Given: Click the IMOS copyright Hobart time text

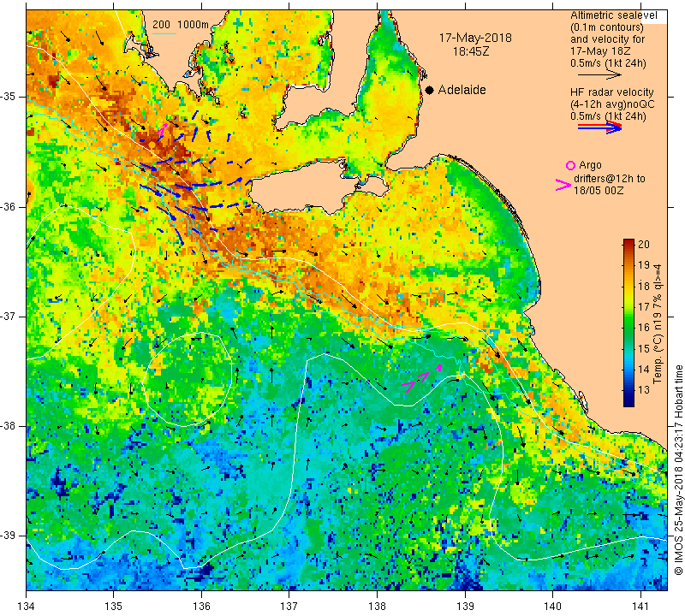Looking at the screenshot, I should (678, 470).
